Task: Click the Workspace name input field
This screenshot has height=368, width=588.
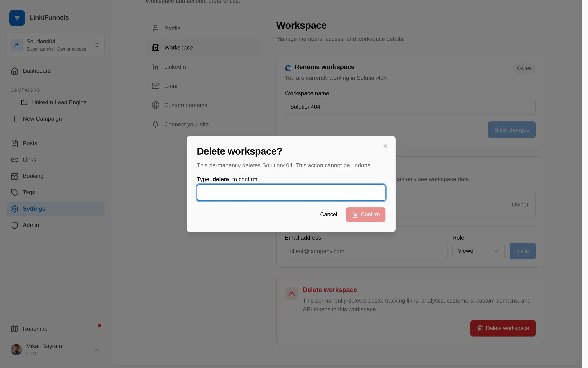Action: [x=410, y=107]
